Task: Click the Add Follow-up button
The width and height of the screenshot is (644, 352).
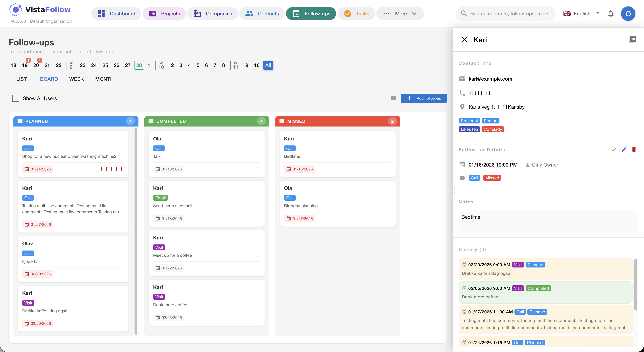Action: [423, 98]
